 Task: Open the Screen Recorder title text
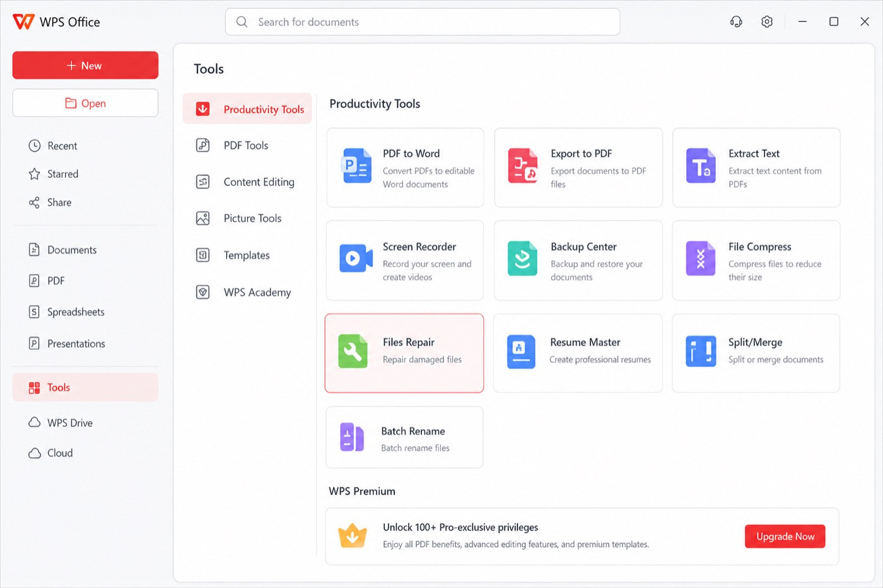[419, 247]
